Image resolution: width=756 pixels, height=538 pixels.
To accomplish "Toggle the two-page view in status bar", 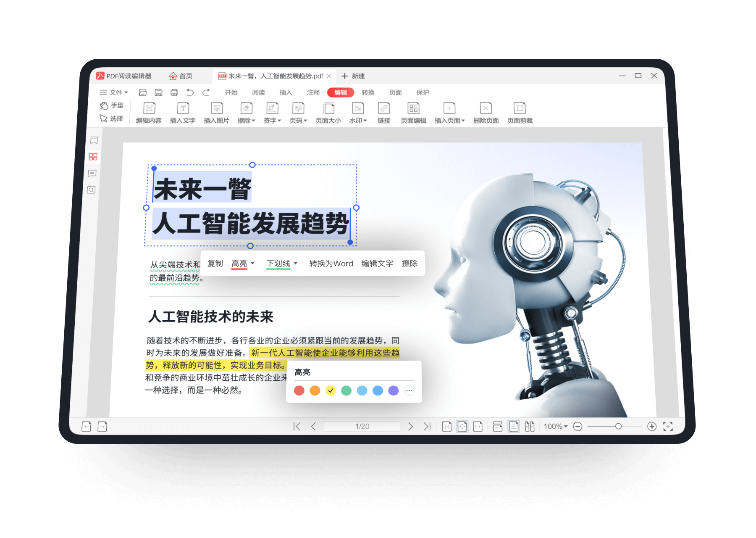I will (x=530, y=427).
